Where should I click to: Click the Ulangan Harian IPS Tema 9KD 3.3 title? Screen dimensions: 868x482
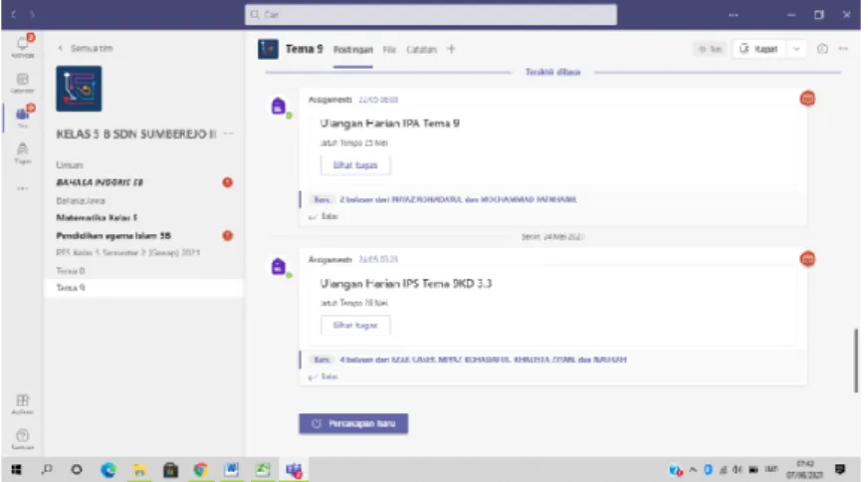tap(406, 284)
